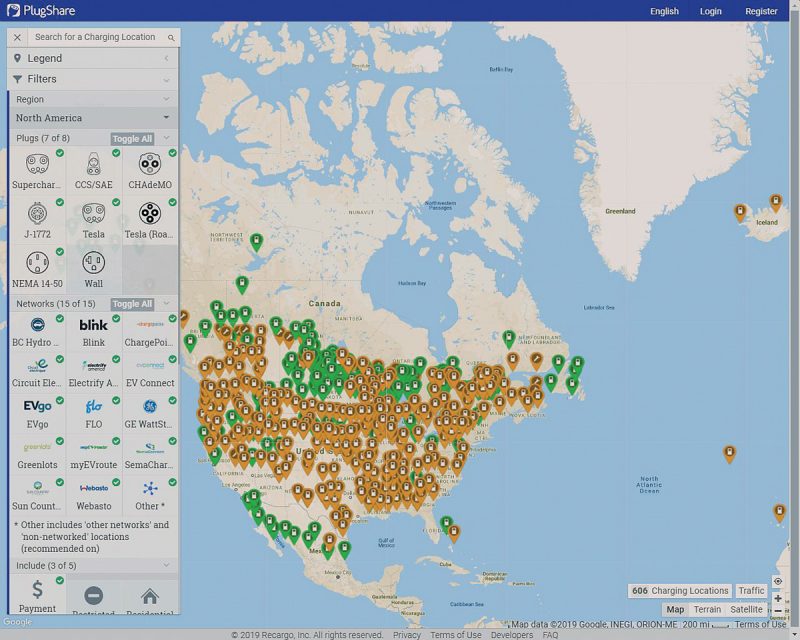Screen dimensions: 800x640
Task: Open the Privacy link in footer
Action: pos(407,635)
